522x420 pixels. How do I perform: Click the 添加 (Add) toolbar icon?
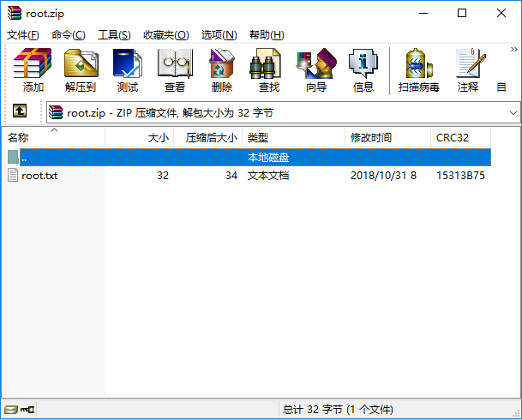(x=33, y=70)
